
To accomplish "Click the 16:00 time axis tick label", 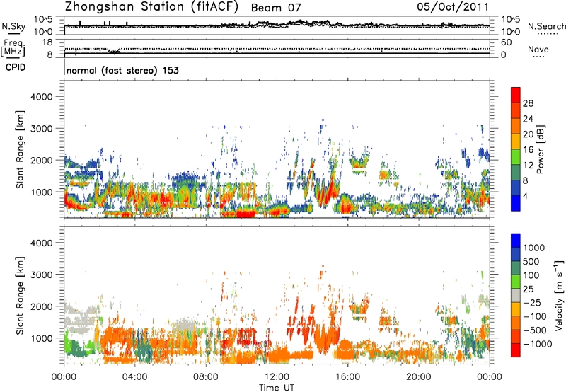I will pyautogui.click(x=348, y=377).
